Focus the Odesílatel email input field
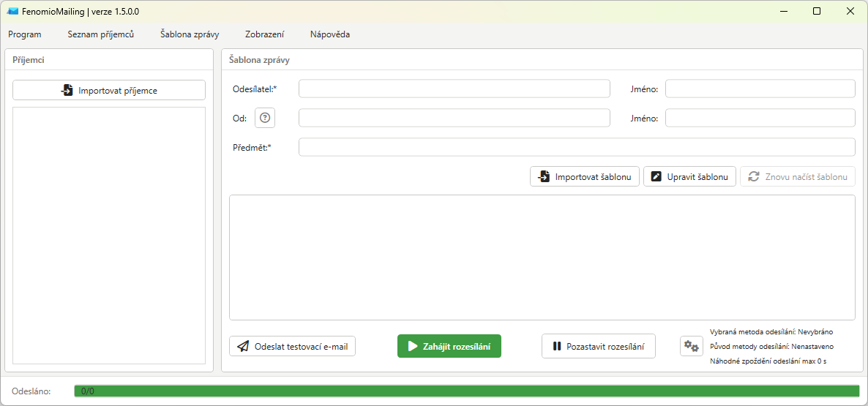This screenshot has height=406, width=868. (x=454, y=89)
